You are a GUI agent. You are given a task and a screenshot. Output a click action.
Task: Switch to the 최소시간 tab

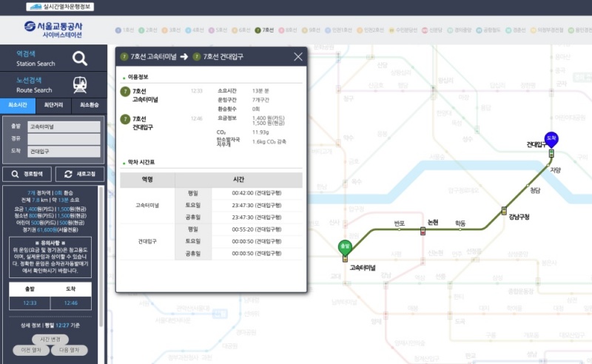point(18,105)
